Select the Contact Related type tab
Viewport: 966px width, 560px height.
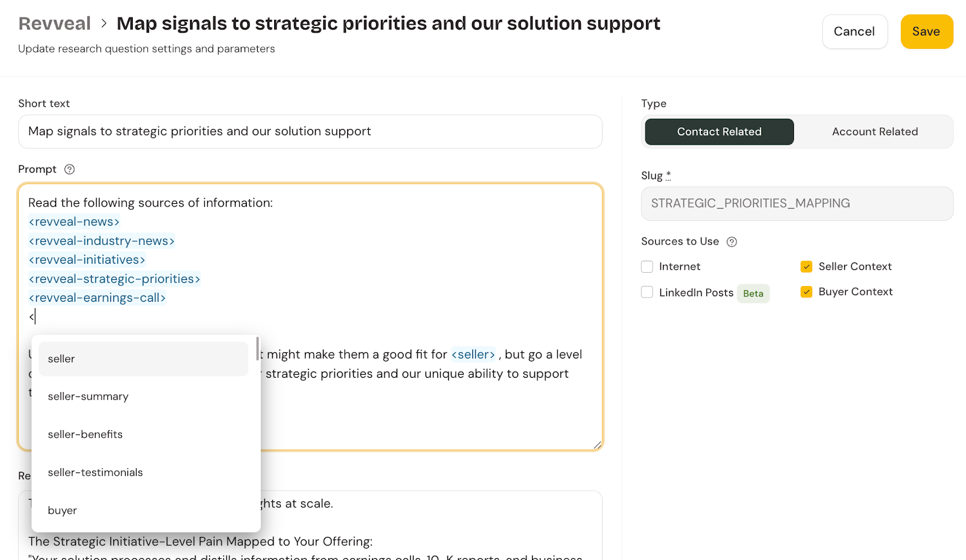[719, 132]
